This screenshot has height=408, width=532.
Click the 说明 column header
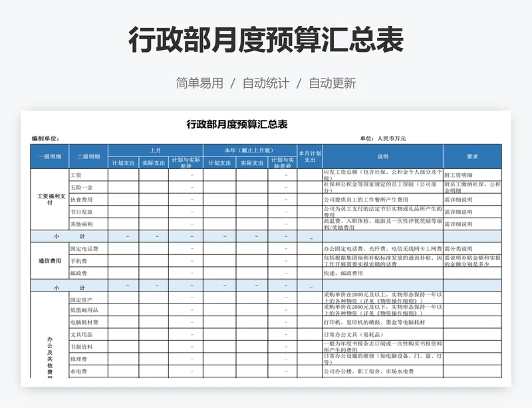coord(382,156)
